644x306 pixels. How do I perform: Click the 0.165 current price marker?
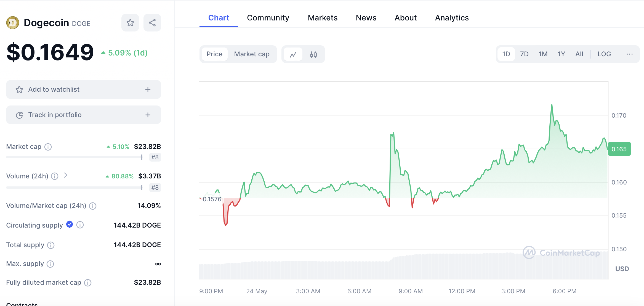click(x=619, y=149)
